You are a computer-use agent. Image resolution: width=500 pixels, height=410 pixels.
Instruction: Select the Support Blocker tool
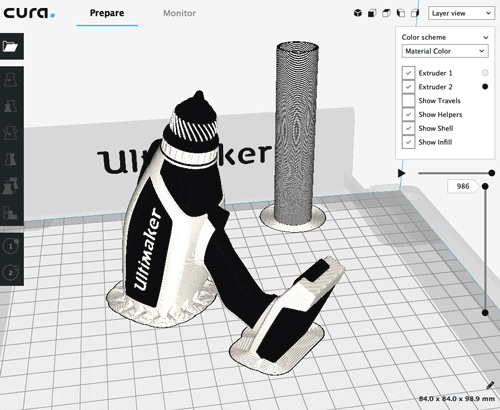11,212
